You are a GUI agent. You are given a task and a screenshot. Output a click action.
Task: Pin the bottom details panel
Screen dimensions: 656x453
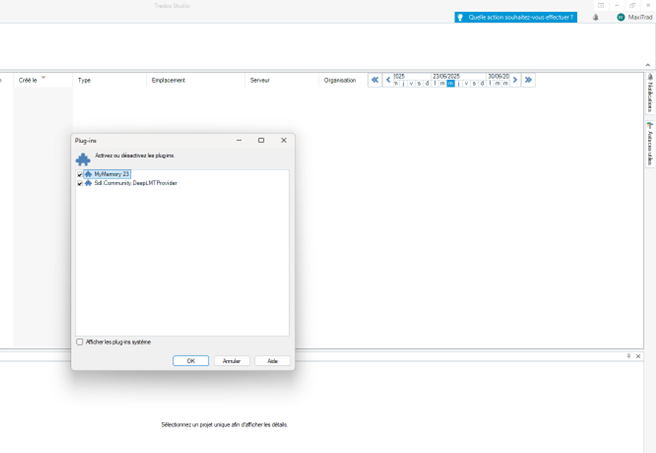(x=628, y=356)
